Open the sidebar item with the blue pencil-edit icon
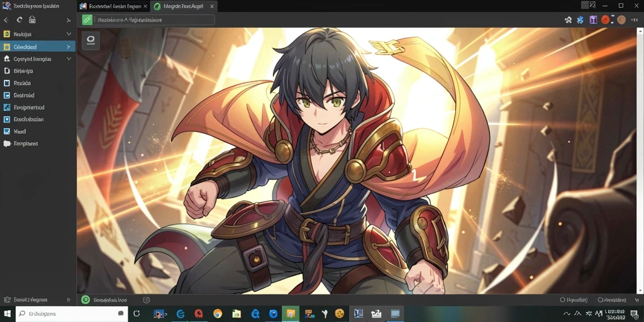This screenshot has height=322, width=644. tap(38, 107)
